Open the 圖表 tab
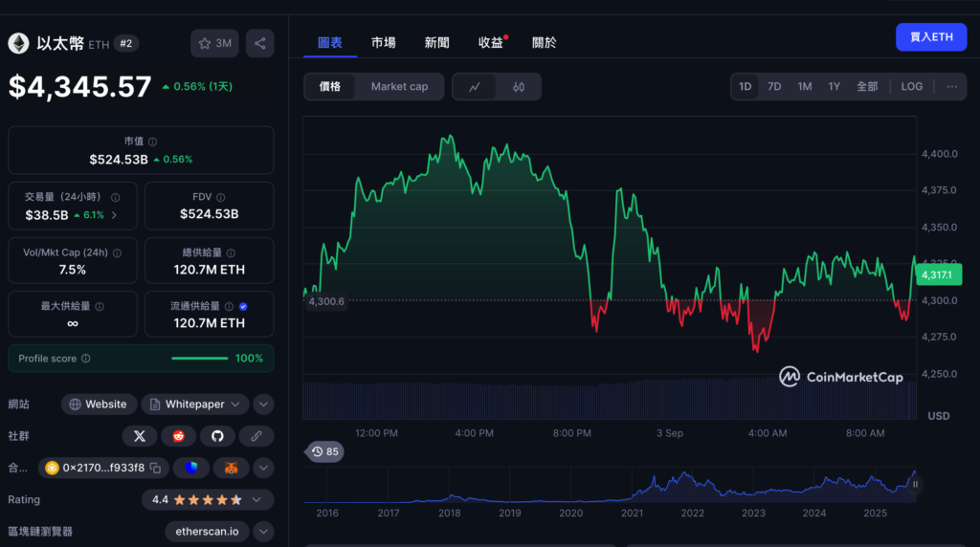This screenshot has height=547, width=980. pyautogui.click(x=330, y=42)
